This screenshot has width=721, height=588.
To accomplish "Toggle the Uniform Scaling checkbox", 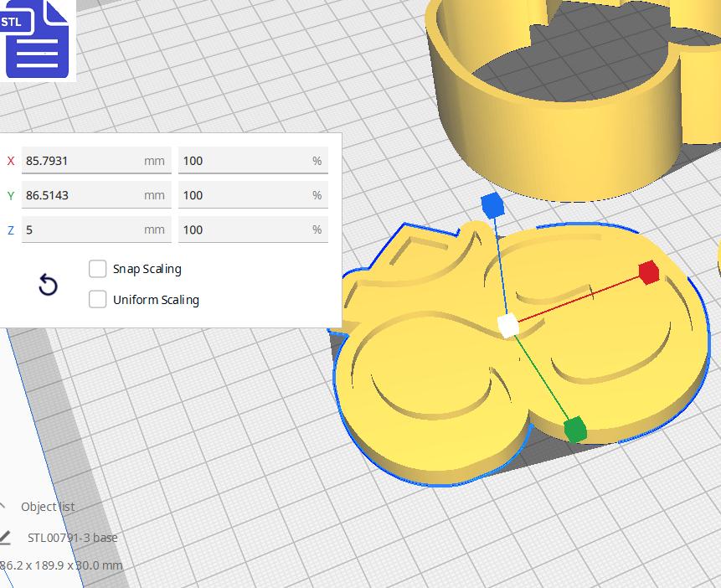I will (98, 299).
